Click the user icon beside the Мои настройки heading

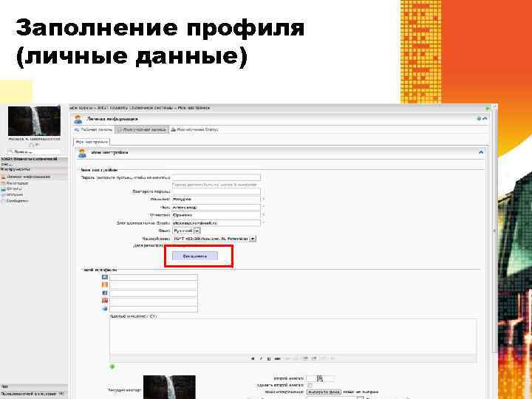pyautogui.click(x=82, y=153)
